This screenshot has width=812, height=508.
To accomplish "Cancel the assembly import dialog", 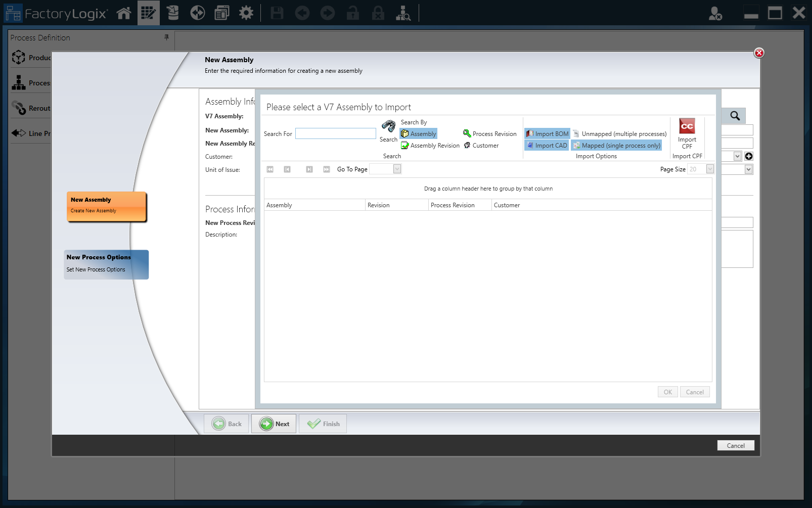I will (695, 392).
